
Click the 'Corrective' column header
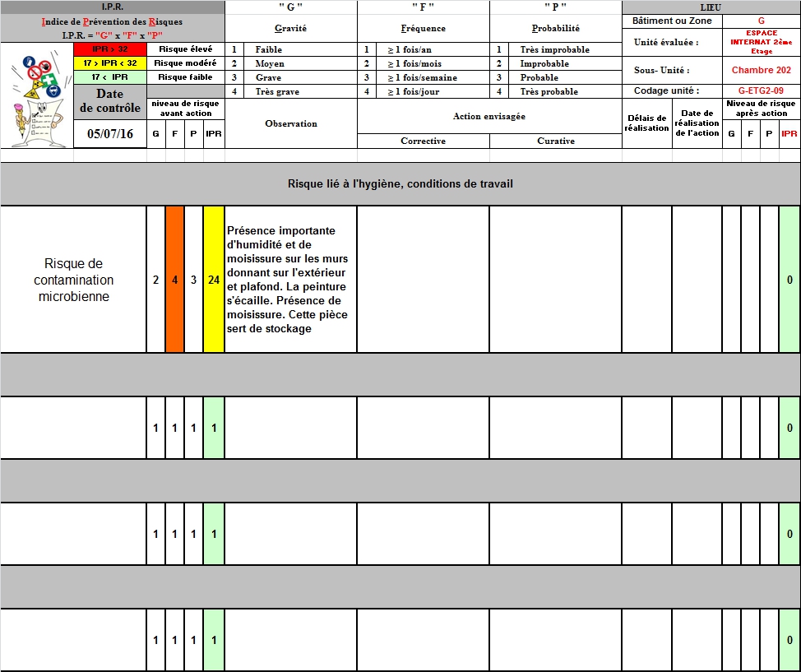click(423, 141)
